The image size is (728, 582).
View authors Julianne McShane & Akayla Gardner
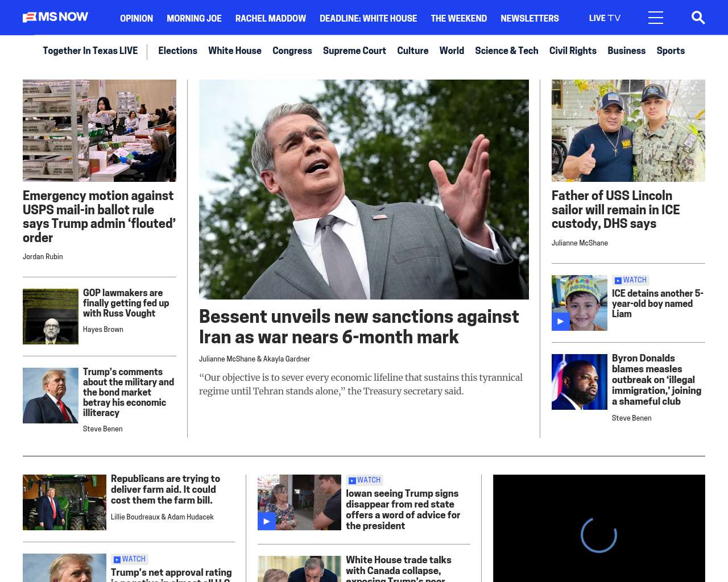254,359
